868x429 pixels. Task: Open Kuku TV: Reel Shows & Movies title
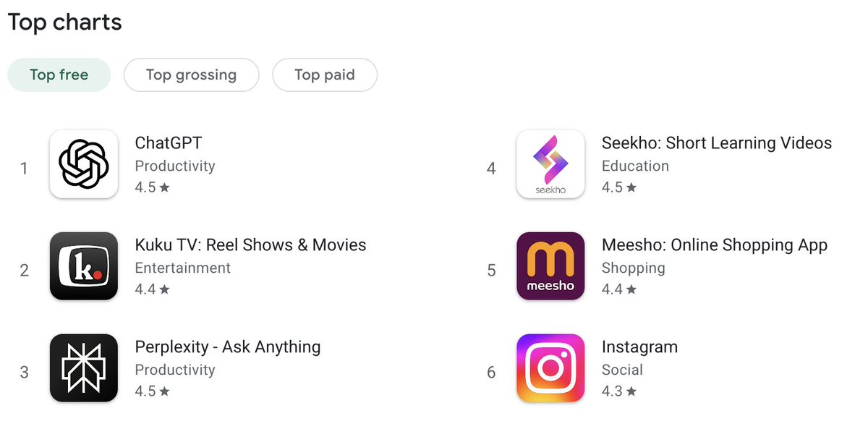pyautogui.click(x=250, y=245)
